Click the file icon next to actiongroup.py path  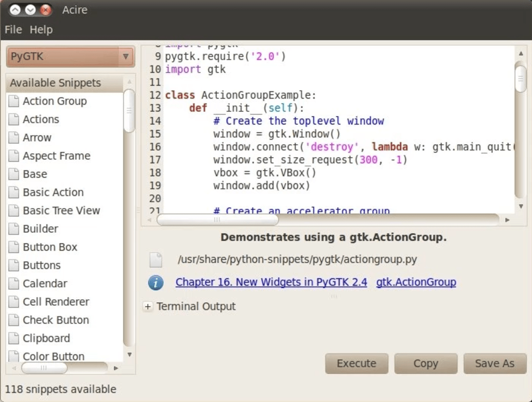tap(156, 260)
